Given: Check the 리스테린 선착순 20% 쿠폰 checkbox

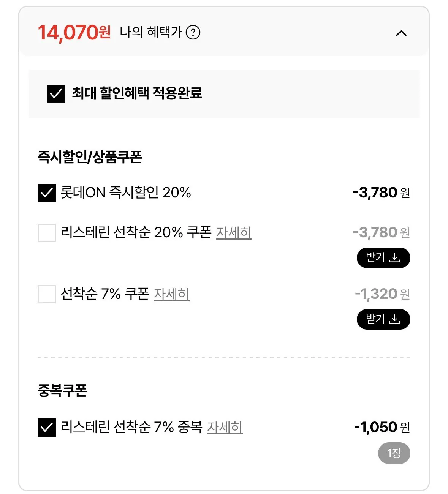Looking at the screenshot, I should (x=47, y=232).
